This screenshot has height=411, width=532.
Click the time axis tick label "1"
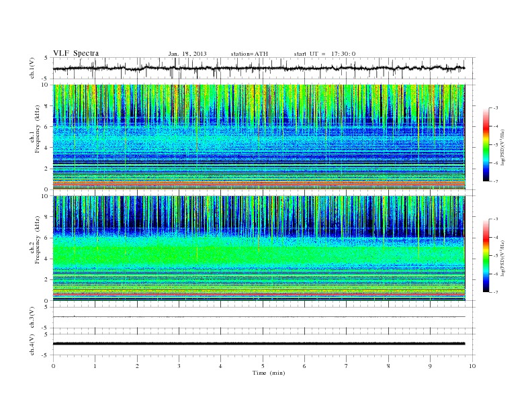tap(95, 366)
